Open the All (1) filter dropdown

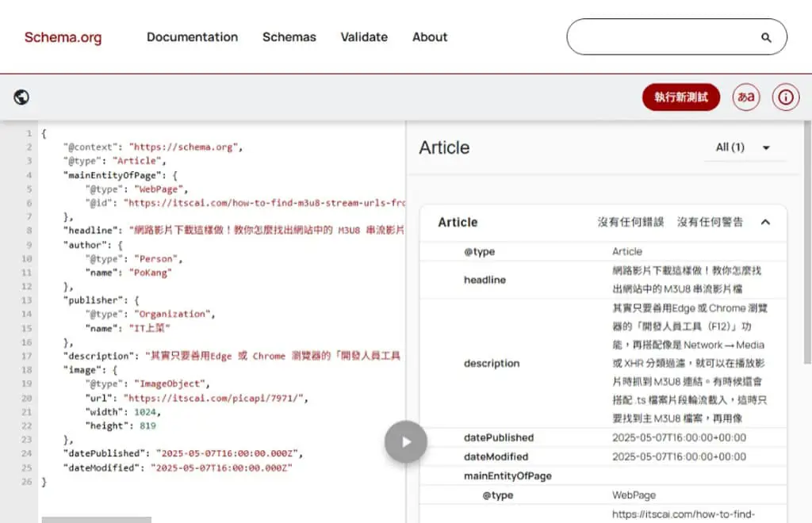(744, 148)
